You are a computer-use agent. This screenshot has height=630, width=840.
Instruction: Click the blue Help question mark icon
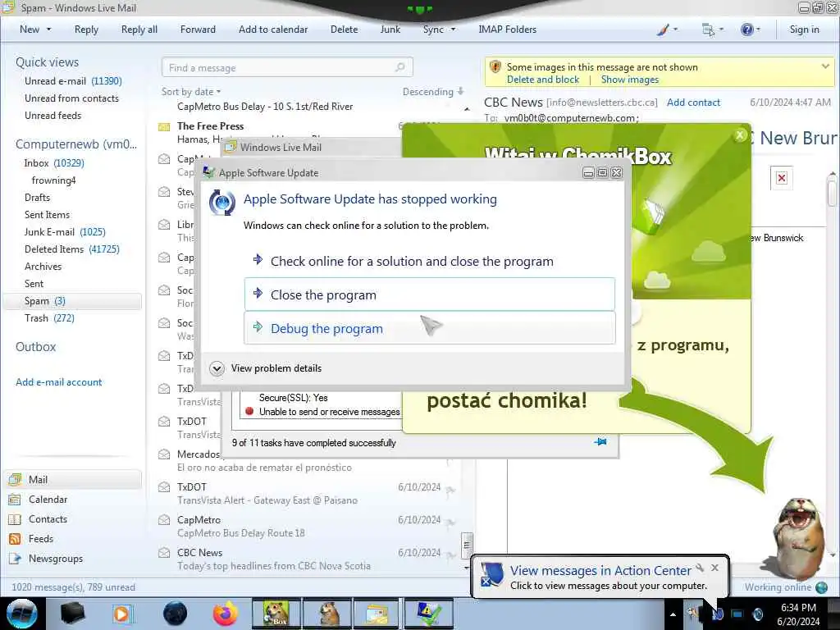pyautogui.click(x=746, y=30)
